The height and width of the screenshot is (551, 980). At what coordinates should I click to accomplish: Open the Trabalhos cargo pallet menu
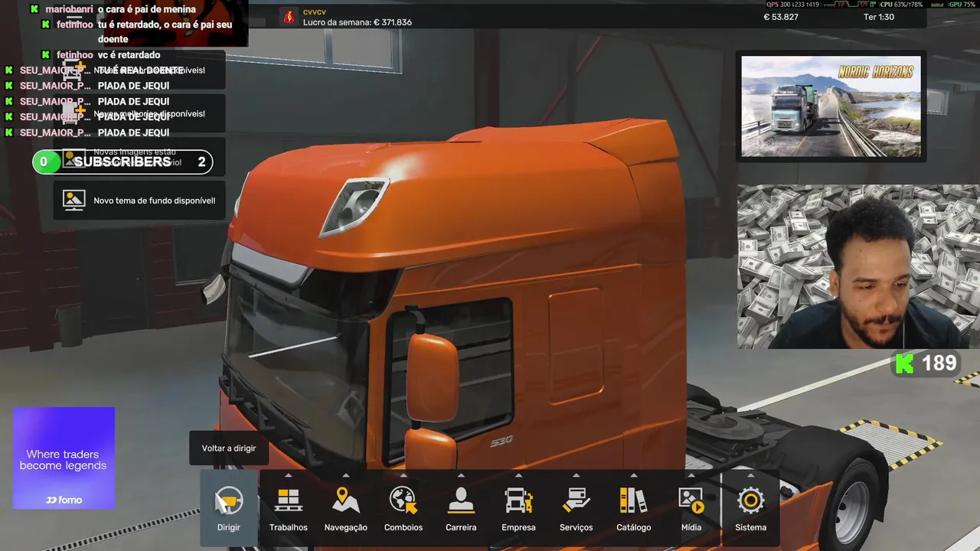[x=289, y=500]
